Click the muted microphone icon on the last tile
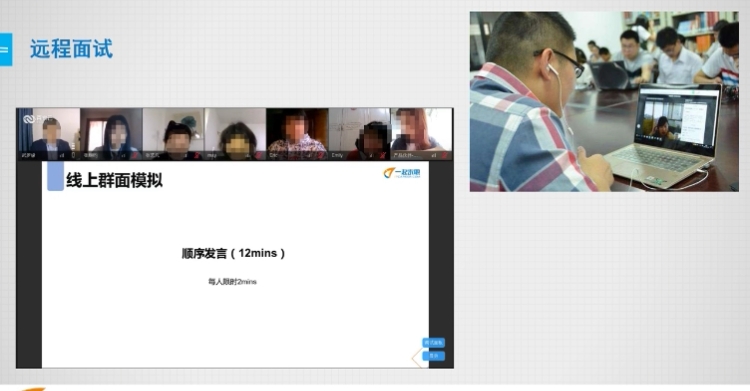This screenshot has height=391, width=750. [444, 156]
